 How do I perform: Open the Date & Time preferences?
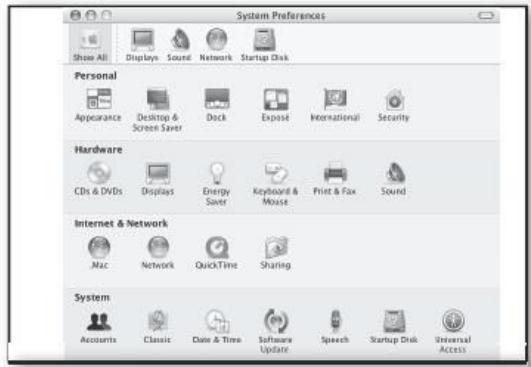[x=217, y=327]
